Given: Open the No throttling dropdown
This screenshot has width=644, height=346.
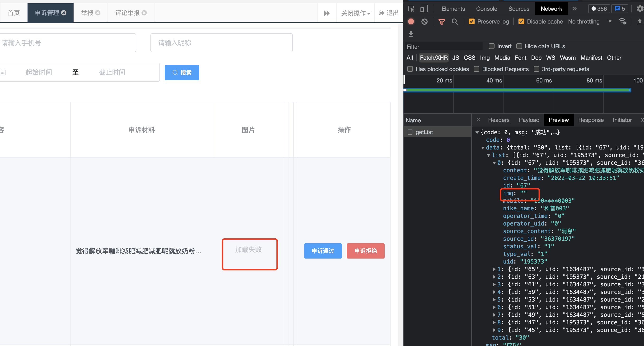Looking at the screenshot, I should (589, 22).
